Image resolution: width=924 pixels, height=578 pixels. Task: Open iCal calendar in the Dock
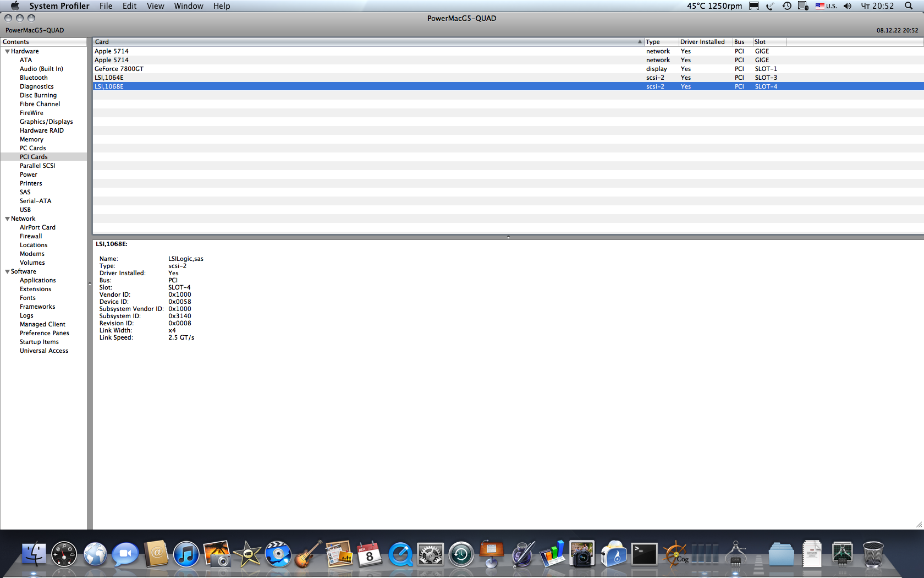[x=369, y=554]
